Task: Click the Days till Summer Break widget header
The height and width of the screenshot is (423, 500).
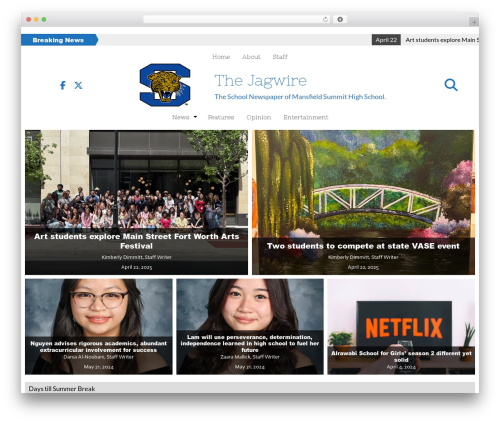Action: coord(250,388)
